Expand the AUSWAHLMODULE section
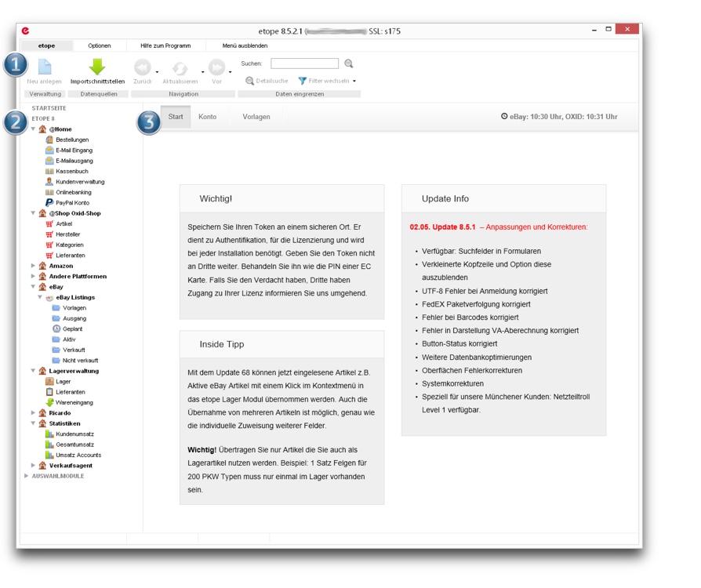 click(27, 476)
